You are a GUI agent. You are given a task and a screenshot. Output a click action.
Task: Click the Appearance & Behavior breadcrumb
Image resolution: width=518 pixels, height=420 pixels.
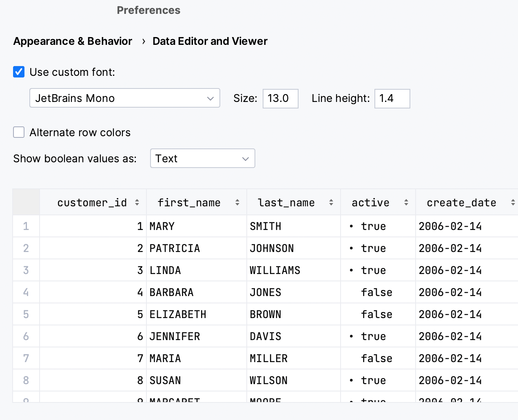pos(73,41)
